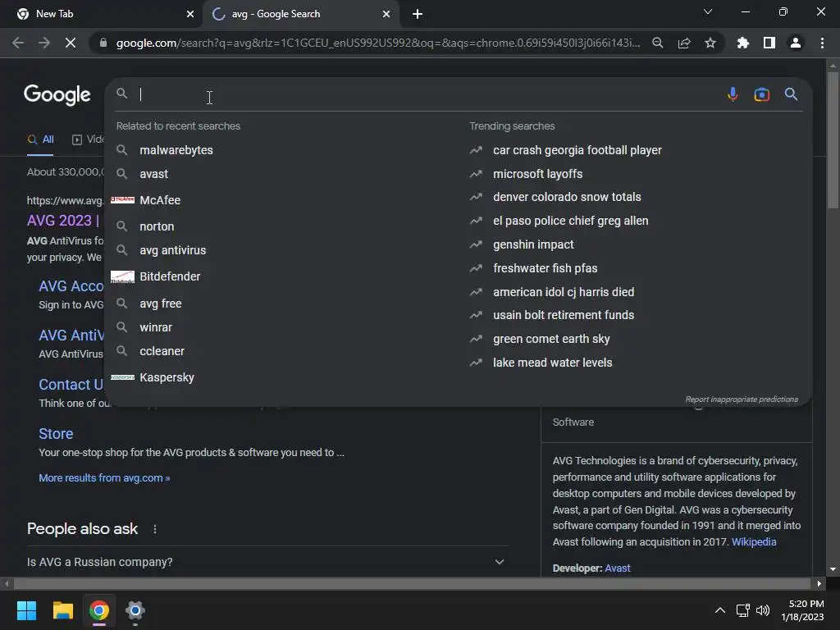Choose the Kaspersky suggestion
Viewport: 840px width, 630px height.
[x=167, y=377]
